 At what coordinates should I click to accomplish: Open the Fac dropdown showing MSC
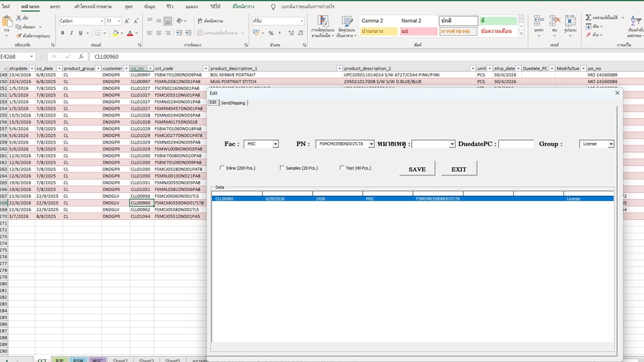click(x=275, y=144)
